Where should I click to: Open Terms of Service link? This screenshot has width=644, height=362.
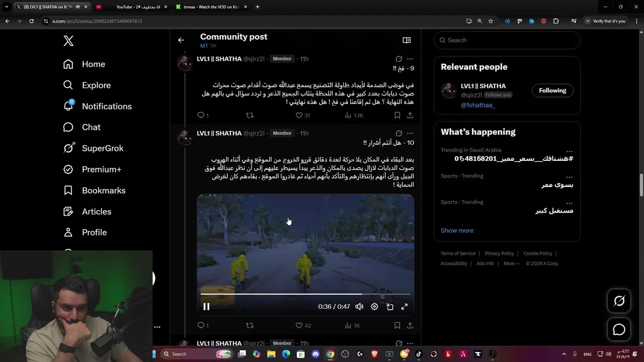tap(458, 253)
